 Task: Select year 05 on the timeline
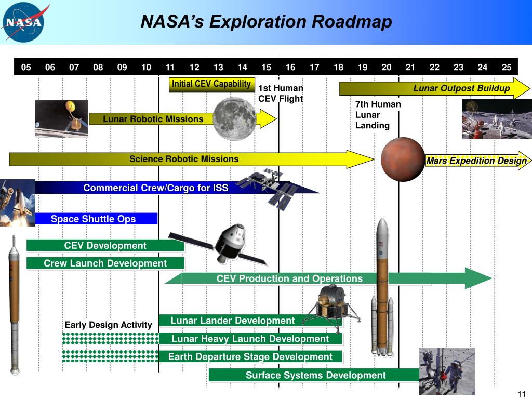click(26, 67)
